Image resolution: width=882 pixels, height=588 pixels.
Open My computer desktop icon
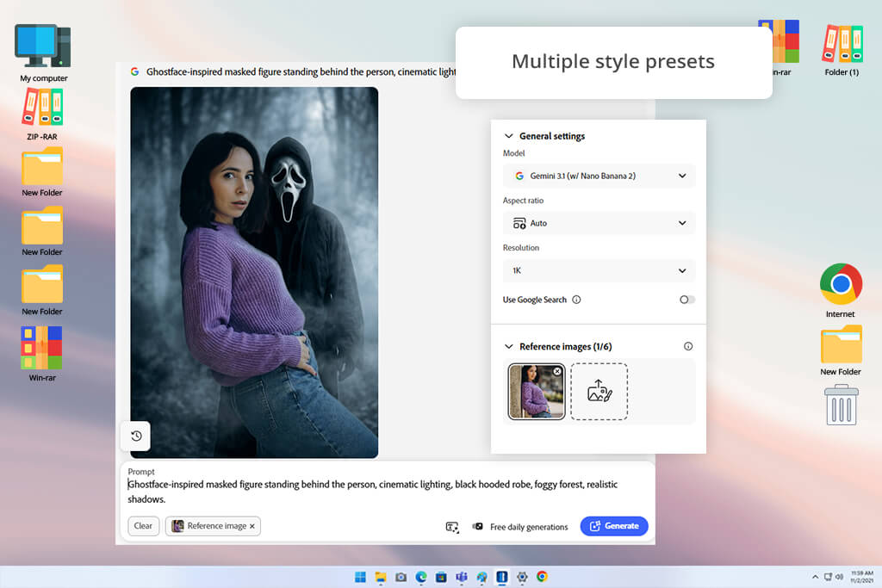click(43, 53)
